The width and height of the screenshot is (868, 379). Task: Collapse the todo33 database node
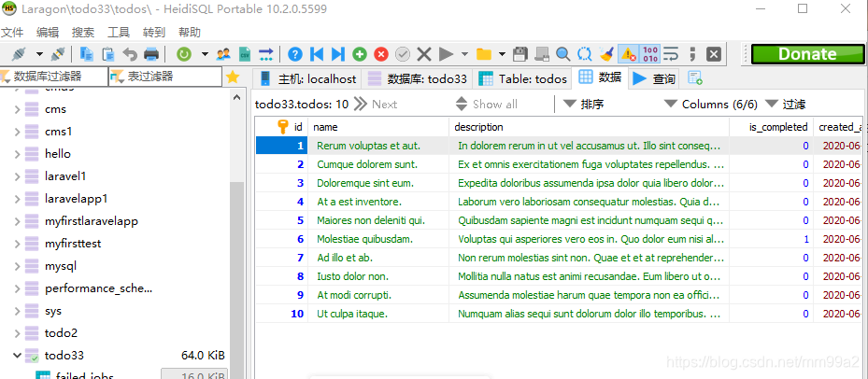click(17, 356)
